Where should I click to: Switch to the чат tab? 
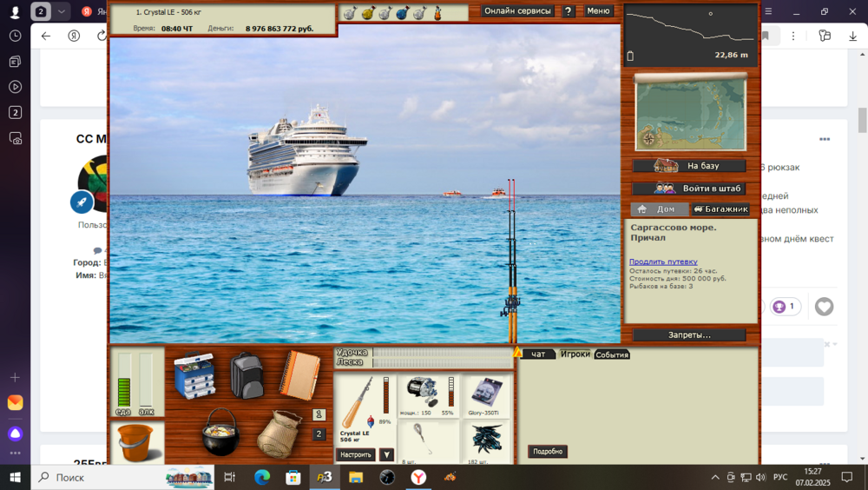[539, 354]
